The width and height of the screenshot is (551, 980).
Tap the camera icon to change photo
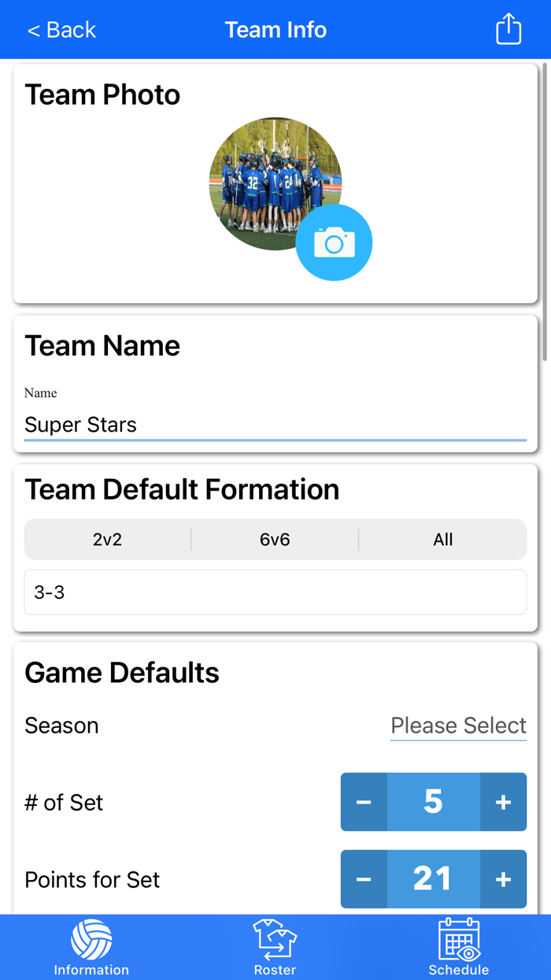tap(334, 243)
